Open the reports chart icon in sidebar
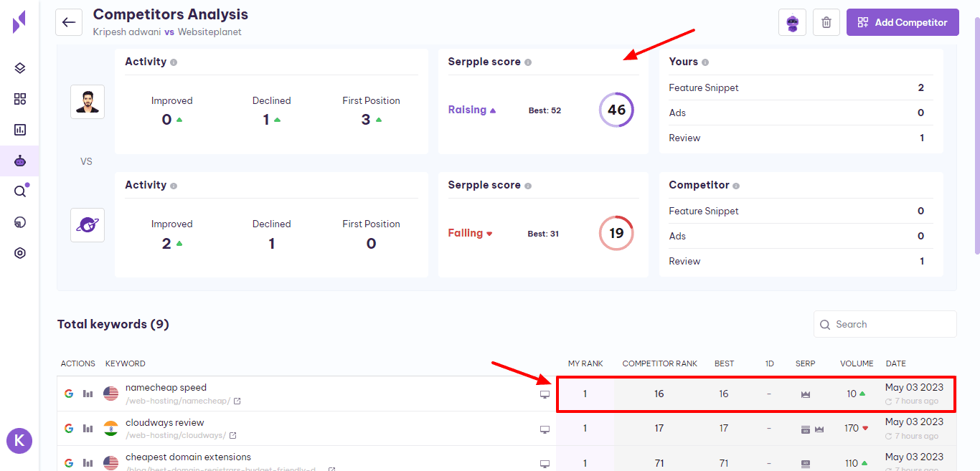This screenshot has width=980, height=471. 20,130
